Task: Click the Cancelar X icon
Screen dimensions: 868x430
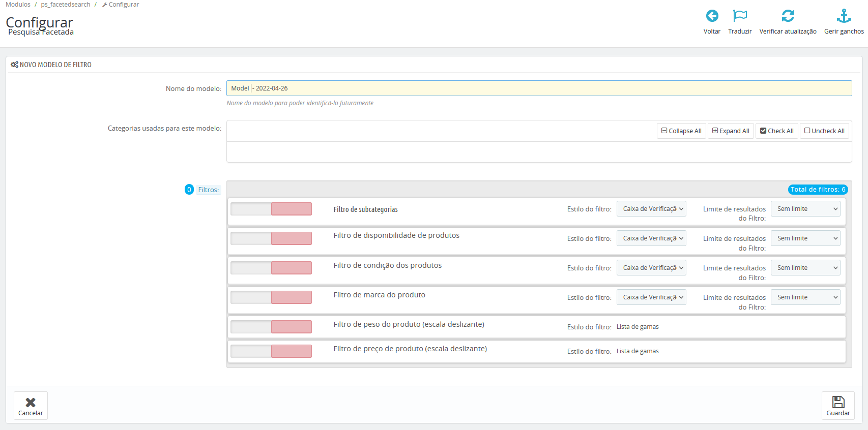Action: [31, 403]
